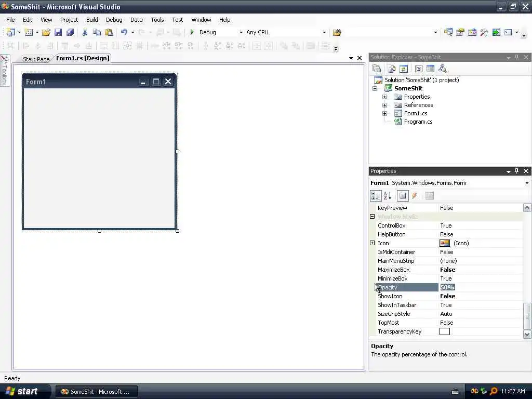
Task: Open the Find combo box dropdown arrow
Action: pyautogui.click(x=436, y=33)
